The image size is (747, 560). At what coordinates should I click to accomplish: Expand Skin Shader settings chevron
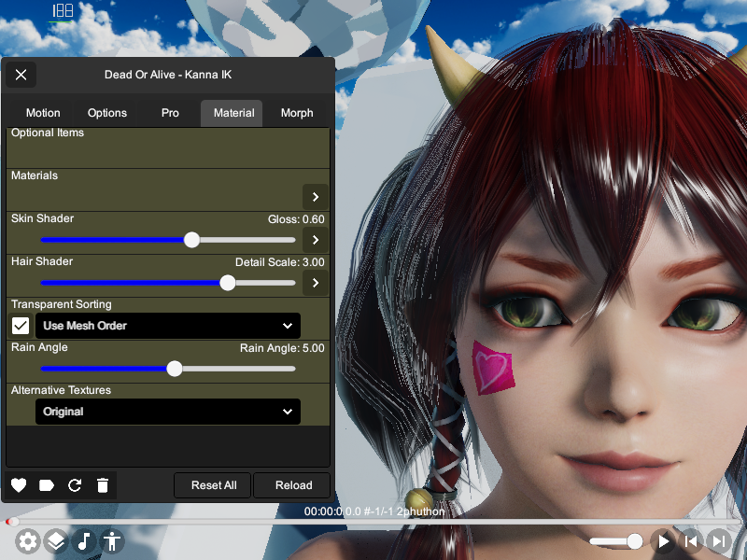316,240
